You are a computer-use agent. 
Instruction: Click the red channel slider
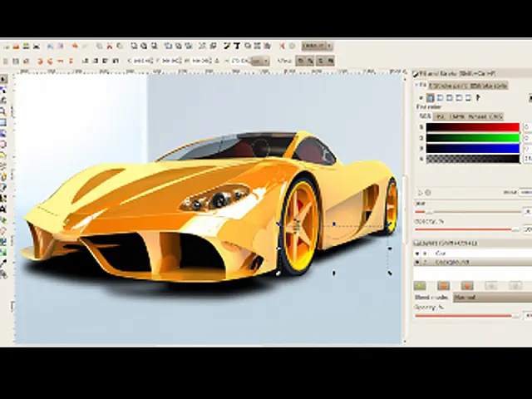tap(473, 127)
